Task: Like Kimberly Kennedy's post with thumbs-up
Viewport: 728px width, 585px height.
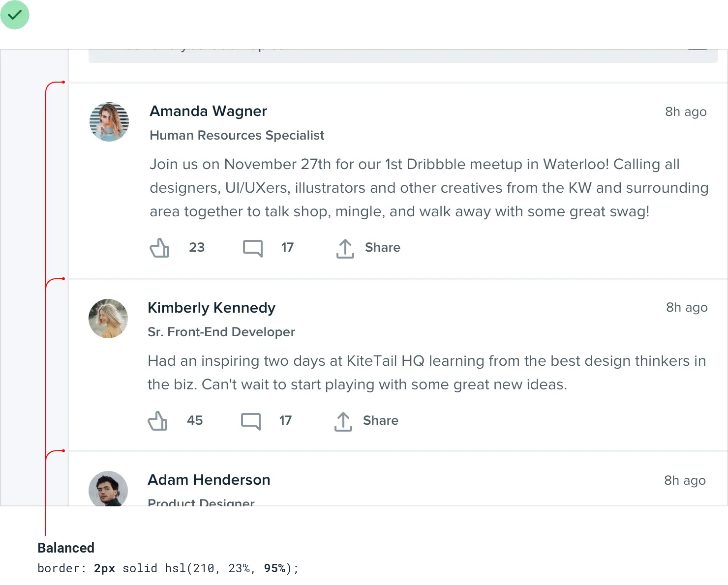Action: [157, 421]
